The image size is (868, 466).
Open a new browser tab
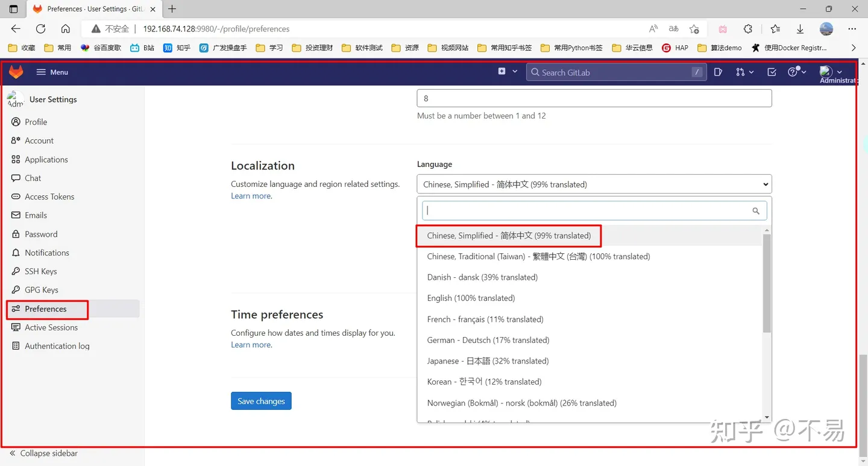[172, 9]
